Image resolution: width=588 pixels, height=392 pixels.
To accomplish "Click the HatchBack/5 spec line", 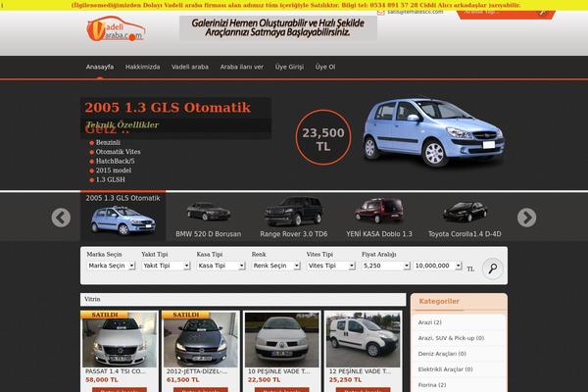I will (115, 162).
